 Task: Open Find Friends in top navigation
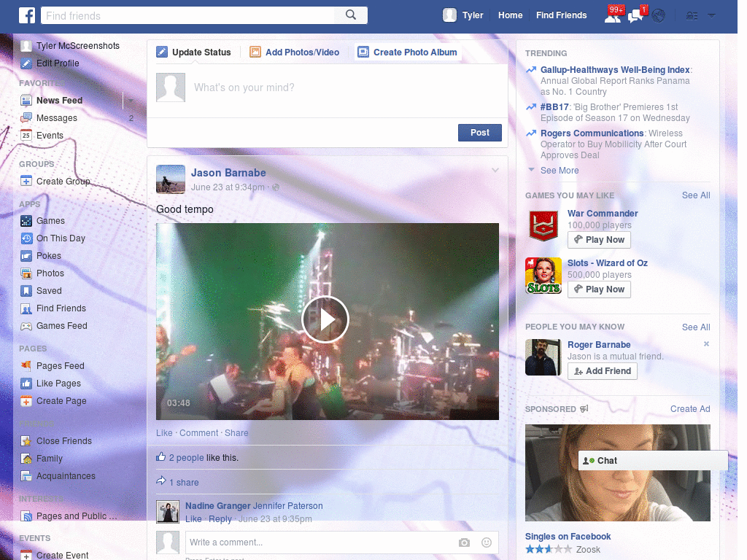(x=561, y=15)
